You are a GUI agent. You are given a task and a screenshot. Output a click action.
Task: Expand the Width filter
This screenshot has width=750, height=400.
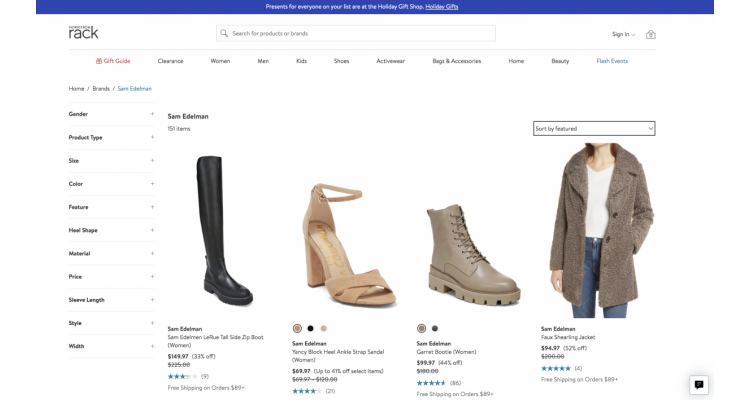click(x=111, y=346)
